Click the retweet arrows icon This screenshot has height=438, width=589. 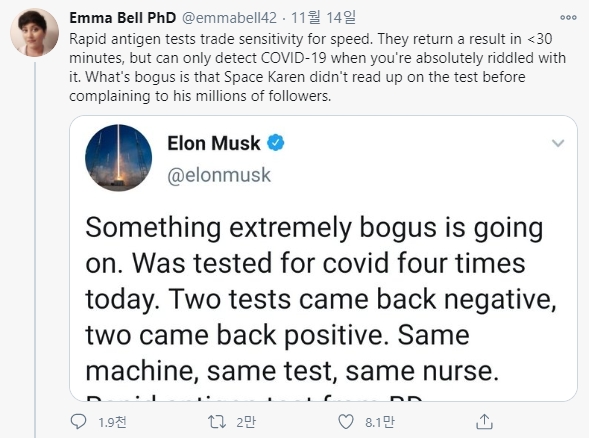(217, 421)
